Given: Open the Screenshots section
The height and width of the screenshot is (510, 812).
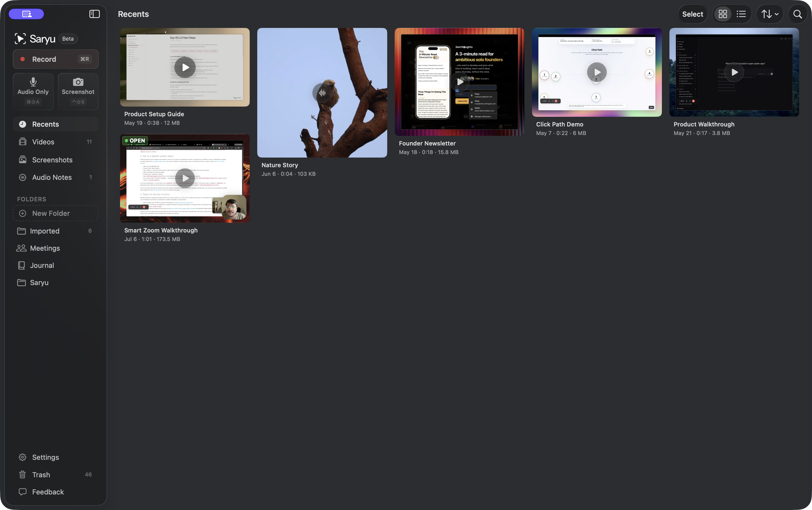Looking at the screenshot, I should [56, 159].
